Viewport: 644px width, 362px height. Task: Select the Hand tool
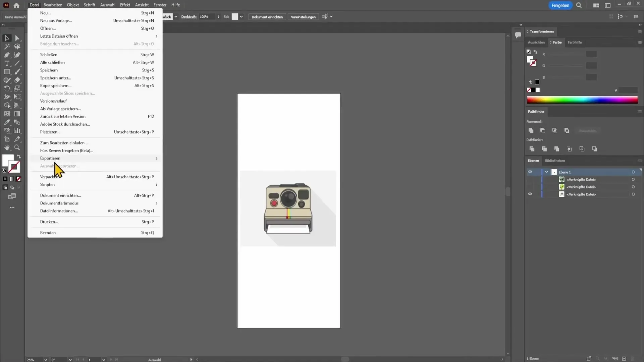pyautogui.click(x=7, y=147)
